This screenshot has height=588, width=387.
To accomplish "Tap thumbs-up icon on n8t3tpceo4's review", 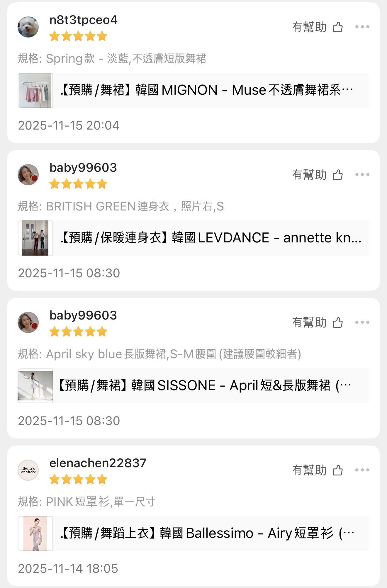I will pyautogui.click(x=338, y=27).
